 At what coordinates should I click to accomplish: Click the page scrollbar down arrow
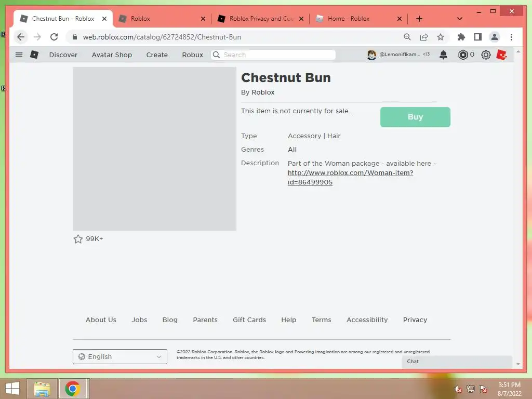click(x=518, y=364)
